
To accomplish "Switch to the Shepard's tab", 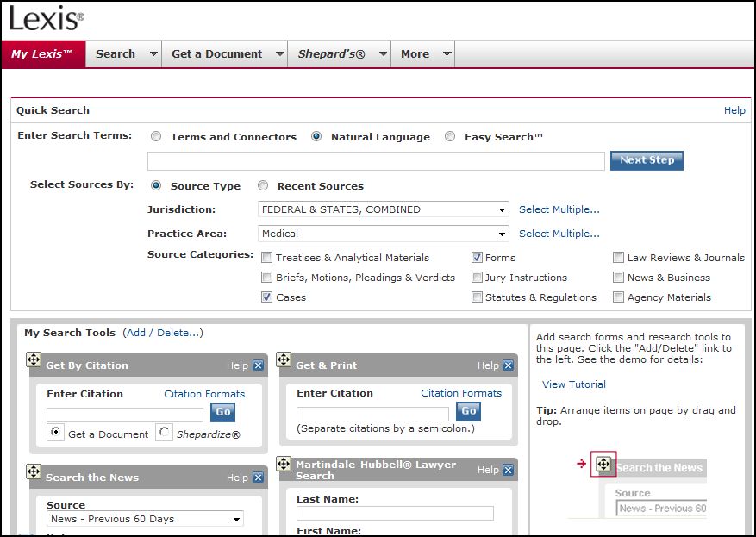I will [331, 53].
